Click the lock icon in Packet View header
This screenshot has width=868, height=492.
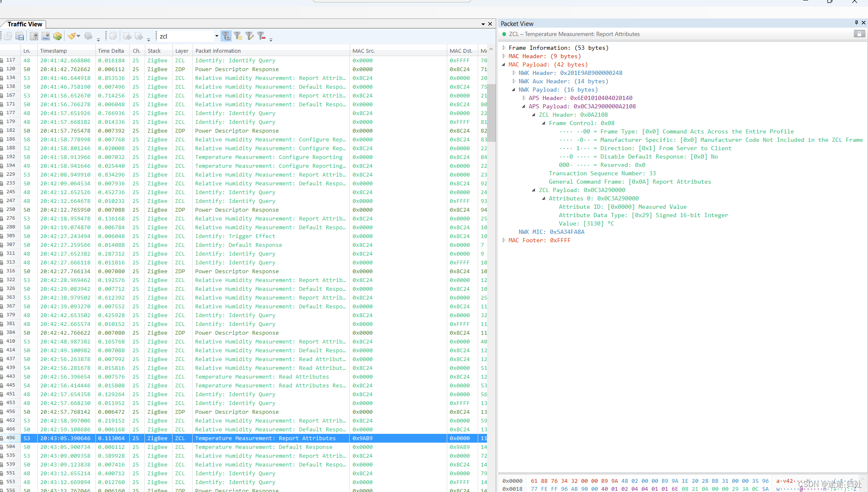click(859, 34)
